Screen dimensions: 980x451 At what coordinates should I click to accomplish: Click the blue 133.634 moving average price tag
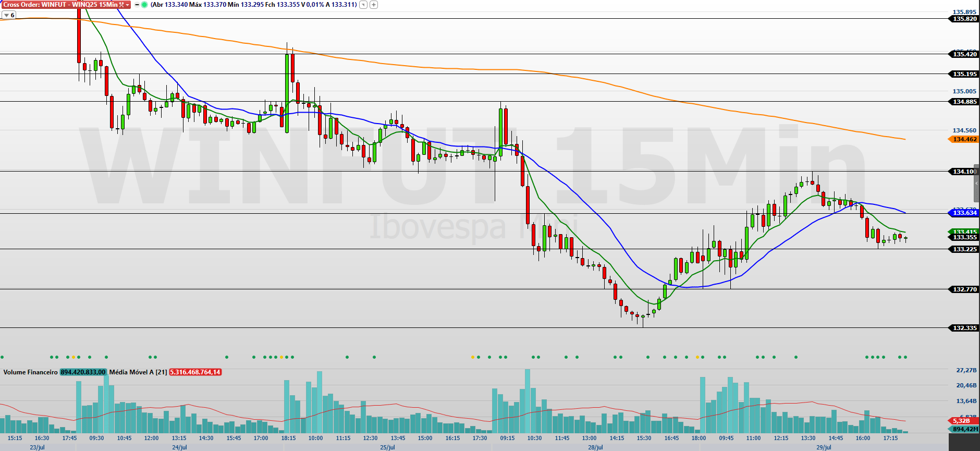964,213
